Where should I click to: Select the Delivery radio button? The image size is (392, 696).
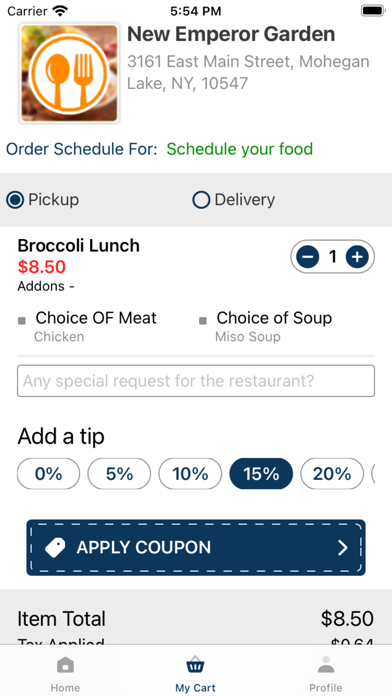pos(201,200)
